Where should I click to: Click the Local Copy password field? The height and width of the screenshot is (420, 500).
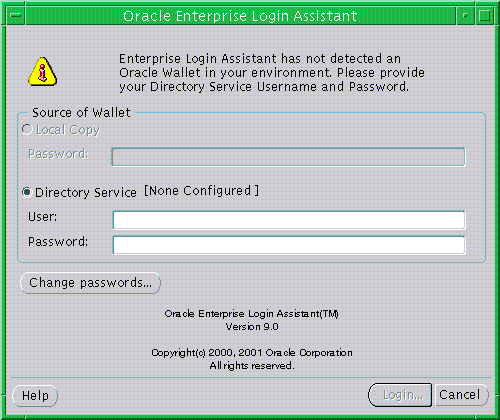288,157
